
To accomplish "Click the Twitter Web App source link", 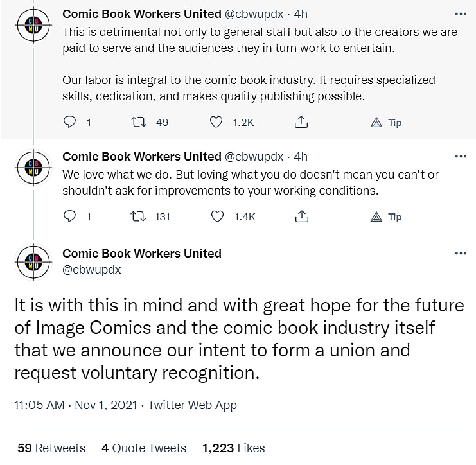I will point(192,405).
